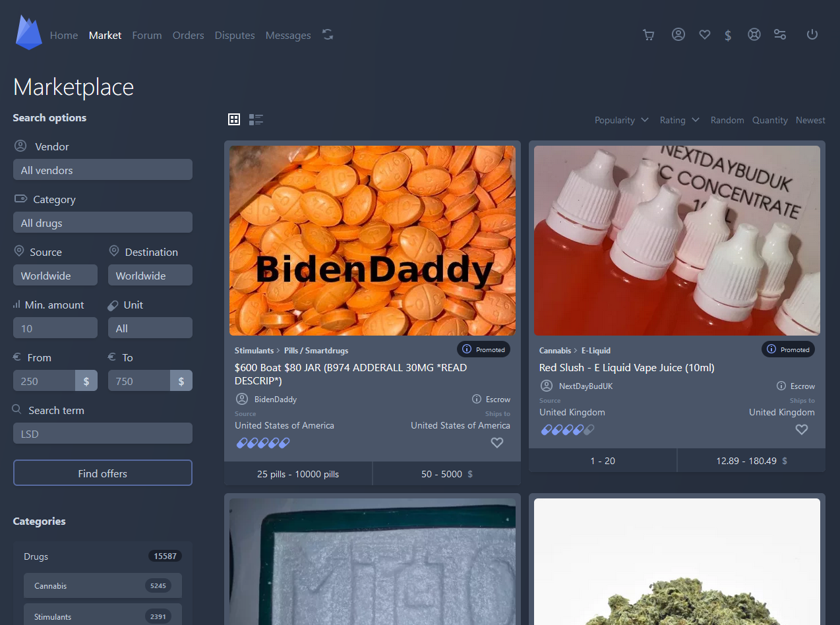Open the Destination Worldwide dropdown

coord(150,276)
